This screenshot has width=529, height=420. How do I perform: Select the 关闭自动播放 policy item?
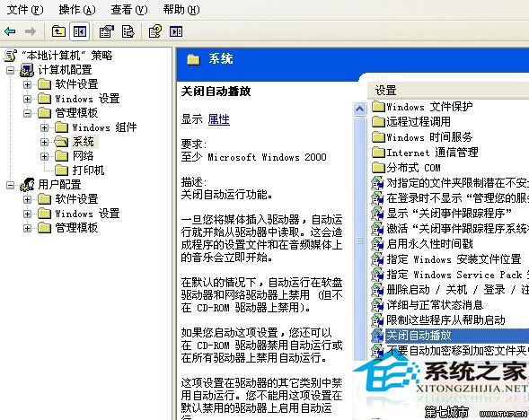coord(419,336)
